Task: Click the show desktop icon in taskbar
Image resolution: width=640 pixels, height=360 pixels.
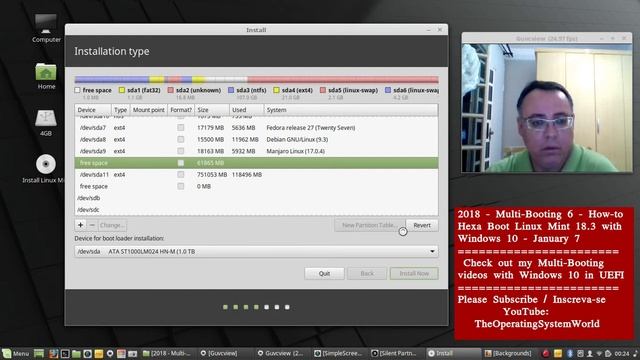Action: 39,353
